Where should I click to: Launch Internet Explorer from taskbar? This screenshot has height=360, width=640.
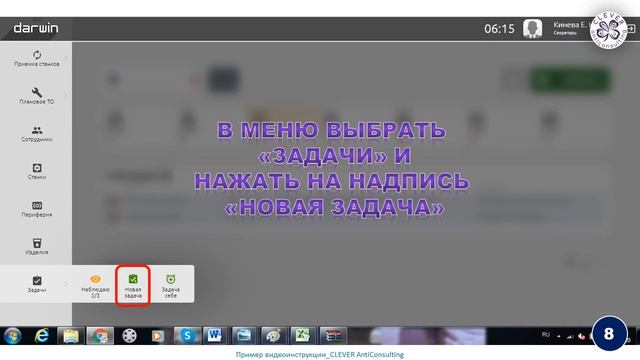[42, 336]
